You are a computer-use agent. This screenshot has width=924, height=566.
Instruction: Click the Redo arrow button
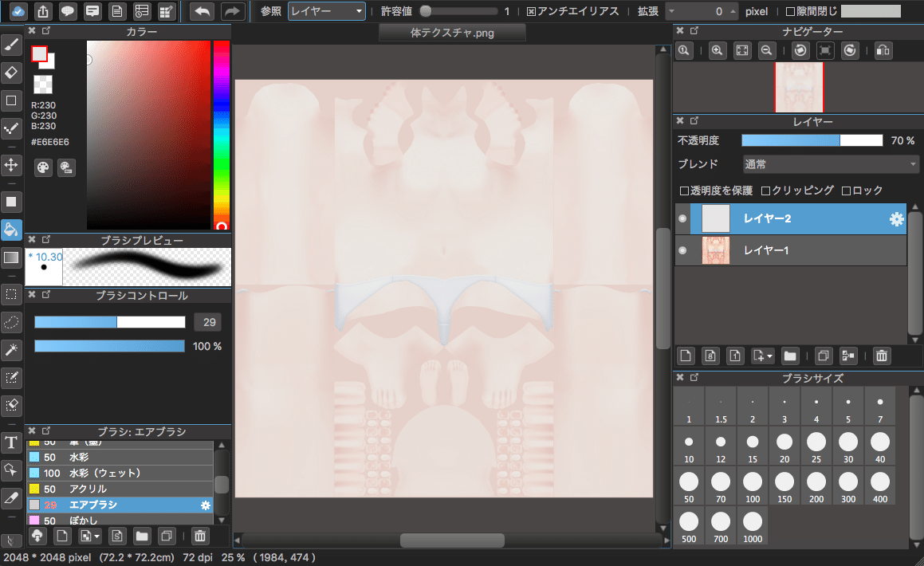point(233,10)
